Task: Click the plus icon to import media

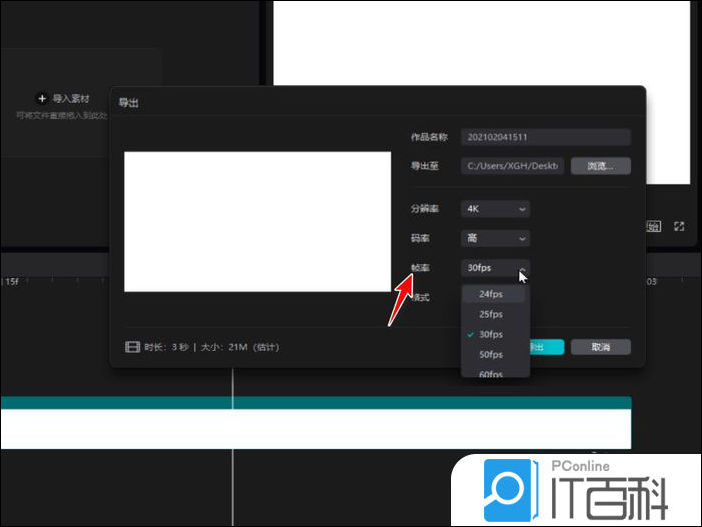Action: (42, 98)
